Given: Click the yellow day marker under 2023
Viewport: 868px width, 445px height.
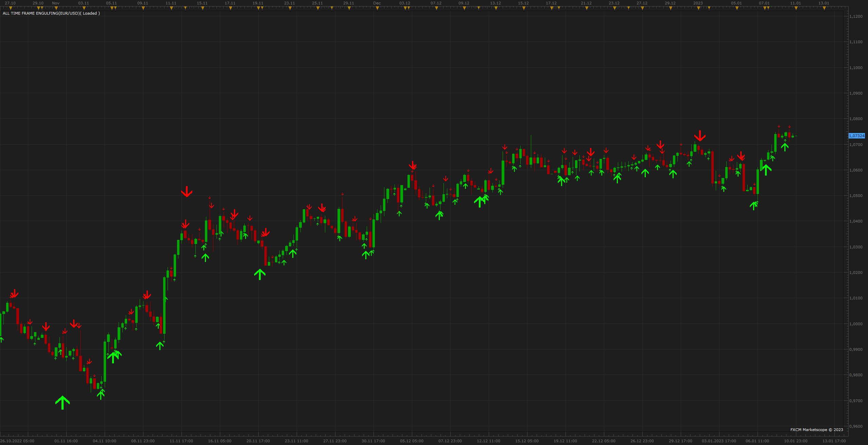Looking at the screenshot, I should pyautogui.click(x=698, y=8).
